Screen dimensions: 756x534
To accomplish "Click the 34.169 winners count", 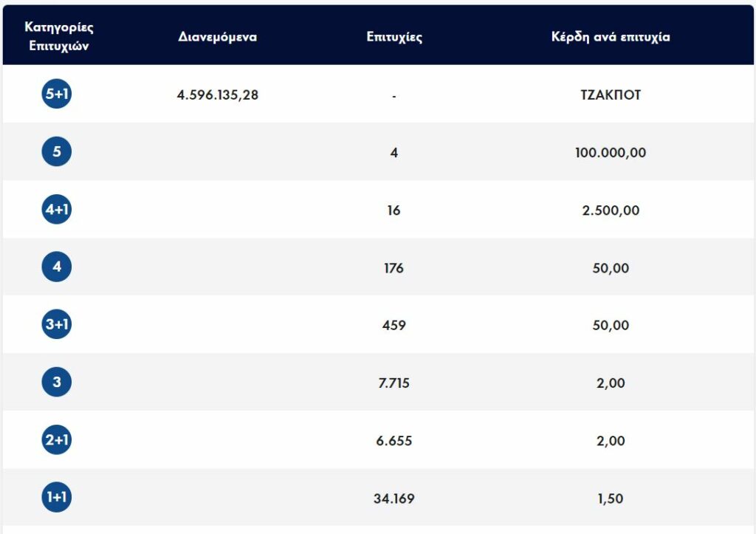I will [x=394, y=498].
